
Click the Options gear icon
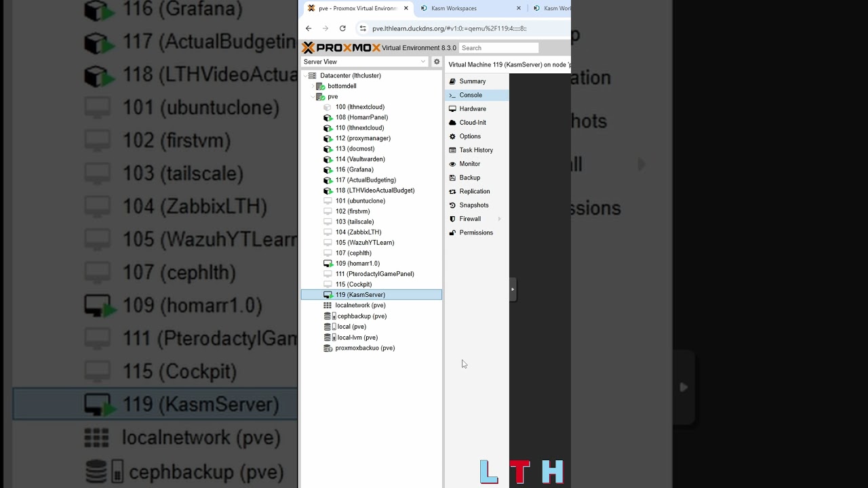(452, 136)
